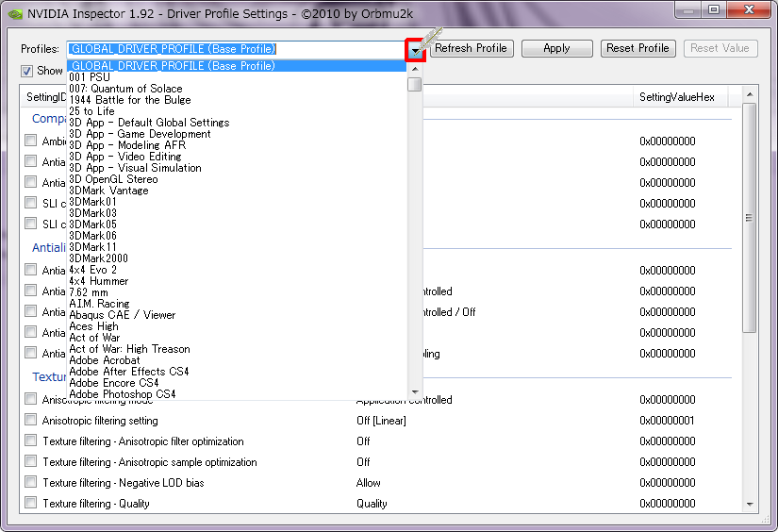Viewport: 778px width, 532px height.
Task: Click dropdown list scroll down arrow
Action: tap(415, 392)
